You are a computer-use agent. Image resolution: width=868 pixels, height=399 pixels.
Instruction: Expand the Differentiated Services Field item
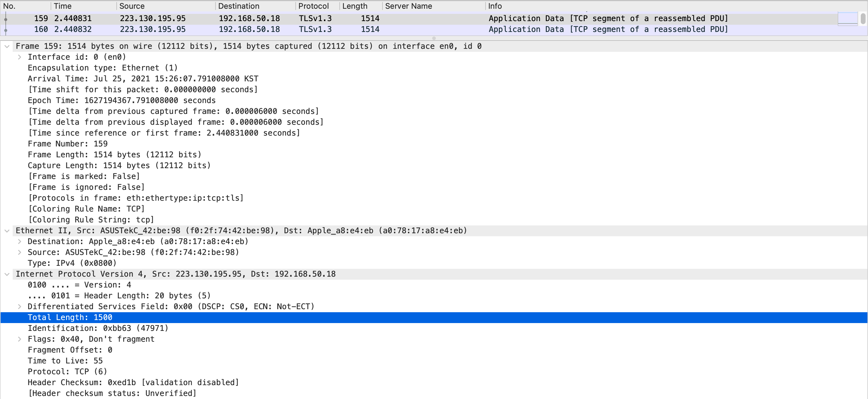pos(20,307)
